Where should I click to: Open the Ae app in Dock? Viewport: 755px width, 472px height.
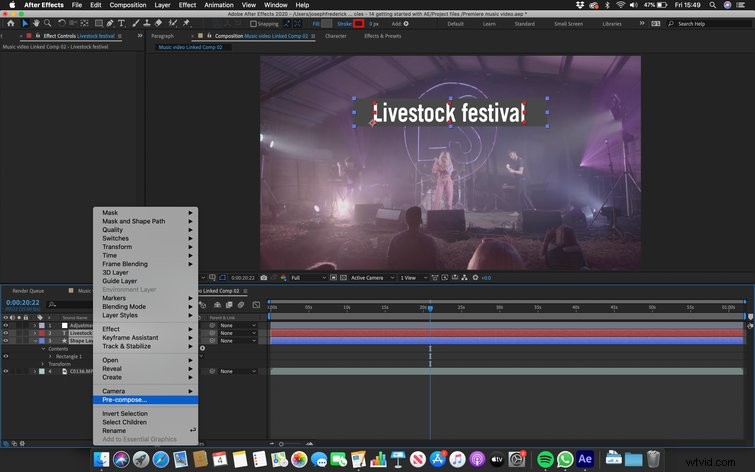(x=585, y=459)
